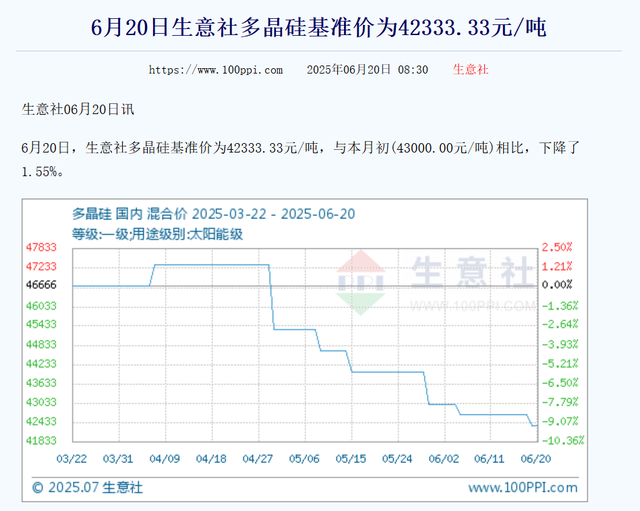
Task: Click the -7.79% right-axis label
Action: pyautogui.click(x=560, y=402)
